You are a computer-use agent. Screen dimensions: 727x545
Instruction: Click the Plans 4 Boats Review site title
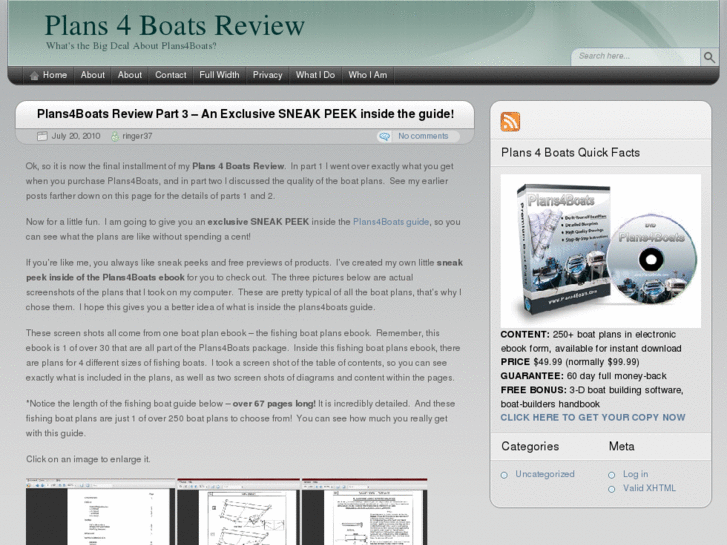(x=174, y=25)
